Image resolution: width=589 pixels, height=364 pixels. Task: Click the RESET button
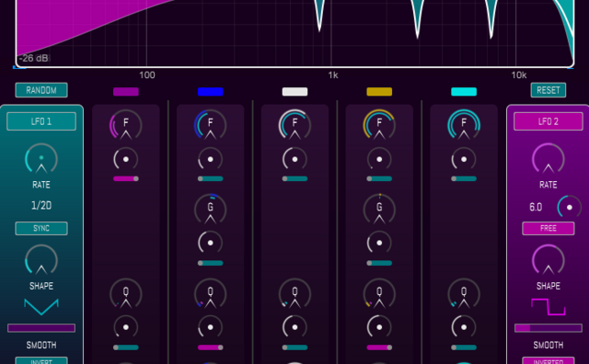pos(549,90)
